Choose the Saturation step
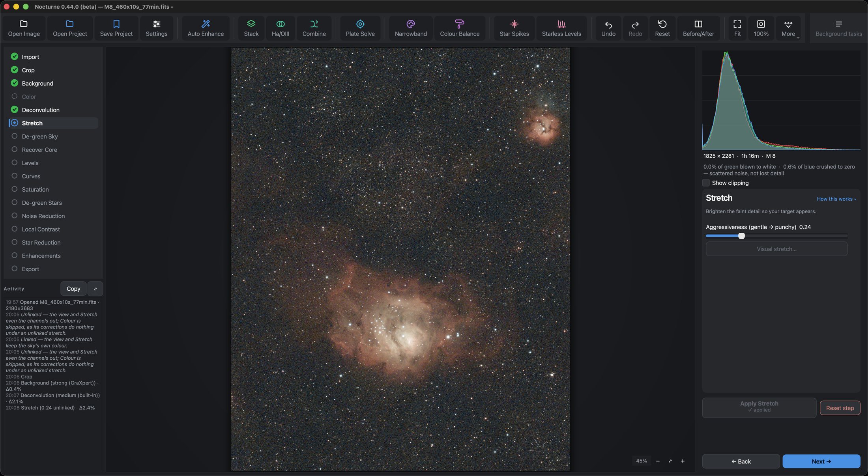868x476 pixels. 53,190
